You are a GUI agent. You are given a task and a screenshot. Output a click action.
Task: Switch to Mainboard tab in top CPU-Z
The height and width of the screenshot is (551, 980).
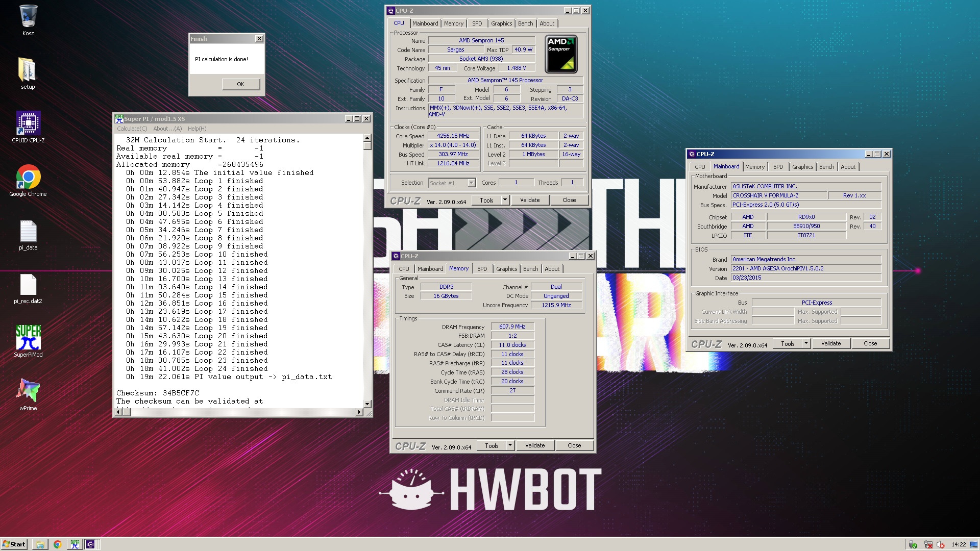point(425,23)
